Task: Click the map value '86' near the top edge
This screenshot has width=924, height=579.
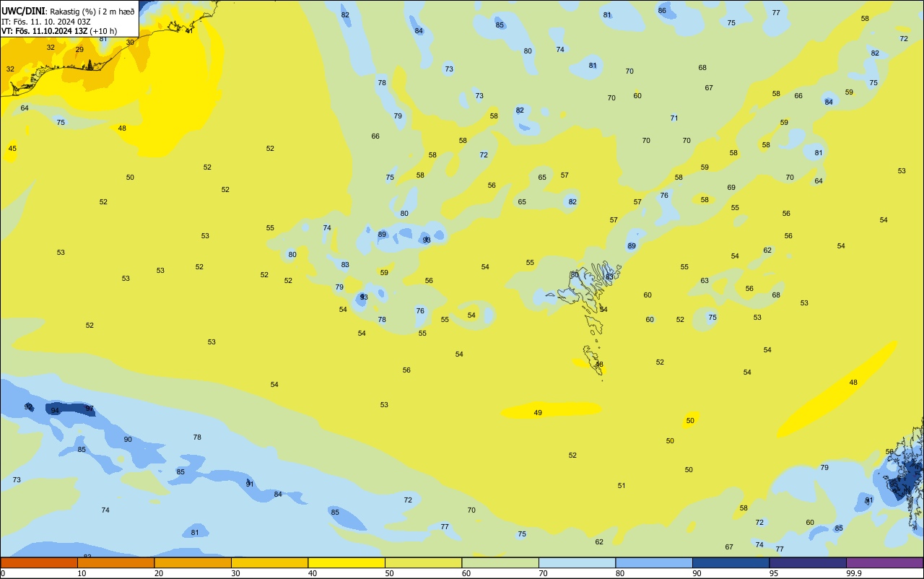Action: (x=662, y=10)
